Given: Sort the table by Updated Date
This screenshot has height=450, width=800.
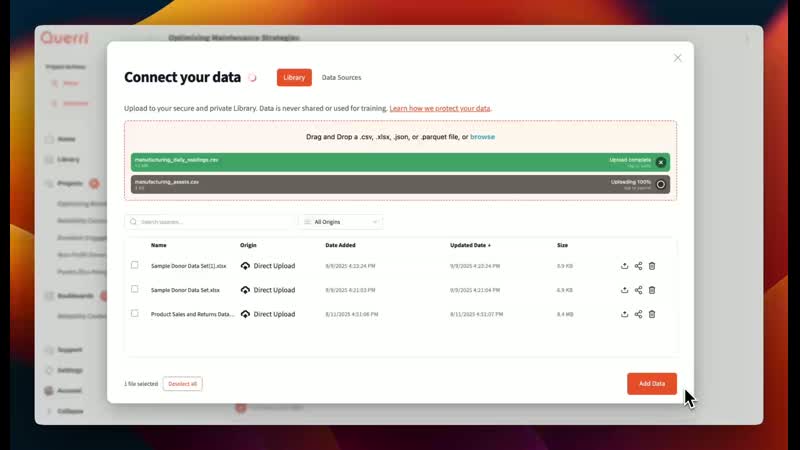Looking at the screenshot, I should (x=470, y=245).
